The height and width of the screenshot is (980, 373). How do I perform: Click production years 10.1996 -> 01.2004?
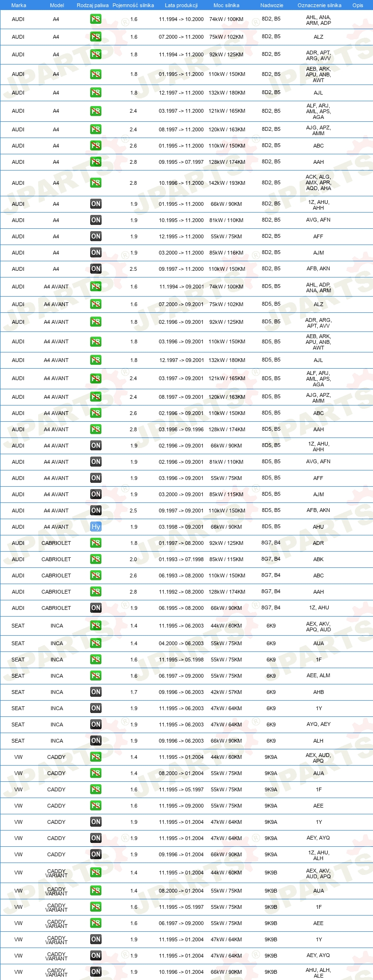tap(181, 972)
